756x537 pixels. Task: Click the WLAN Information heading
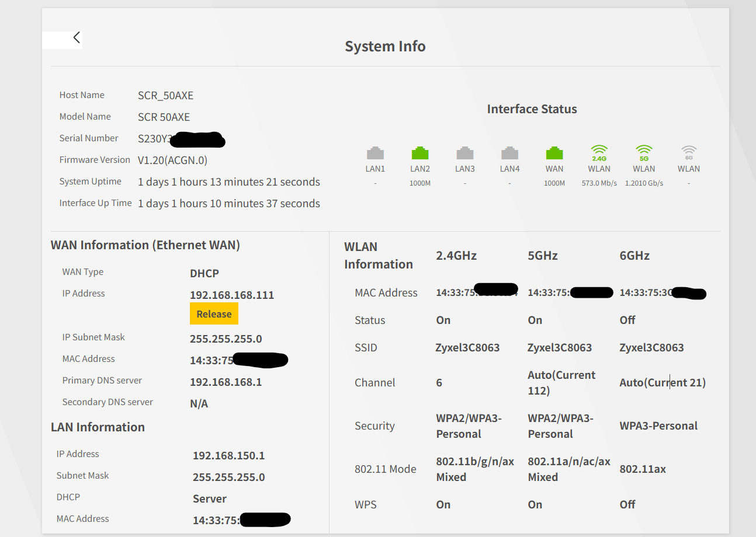click(379, 255)
